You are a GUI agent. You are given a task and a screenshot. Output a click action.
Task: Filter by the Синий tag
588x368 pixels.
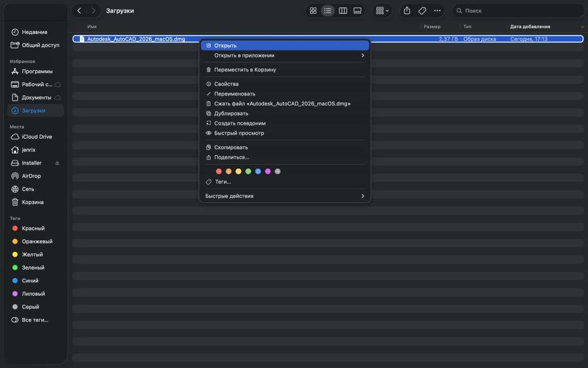point(36,281)
